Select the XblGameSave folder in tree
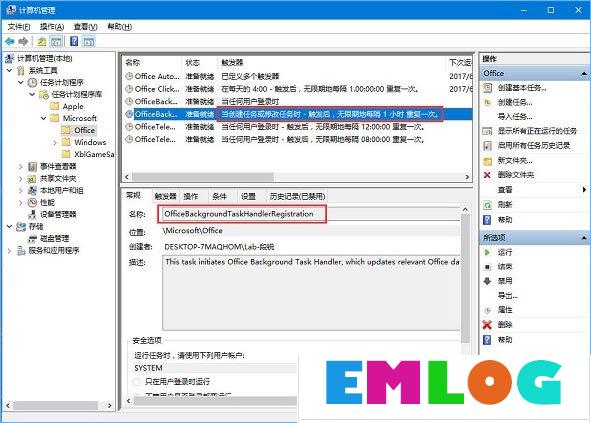591x423 pixels. 94,154
